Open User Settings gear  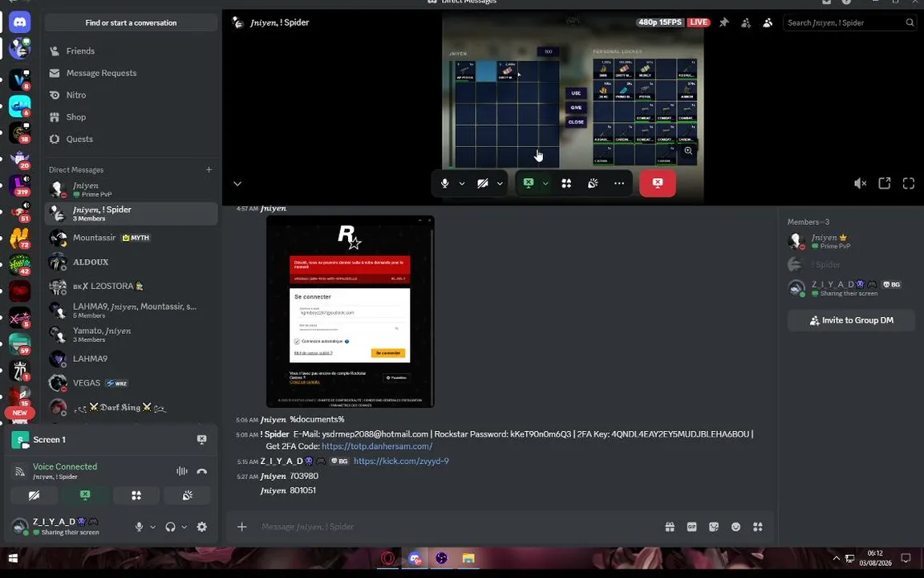tap(201, 527)
